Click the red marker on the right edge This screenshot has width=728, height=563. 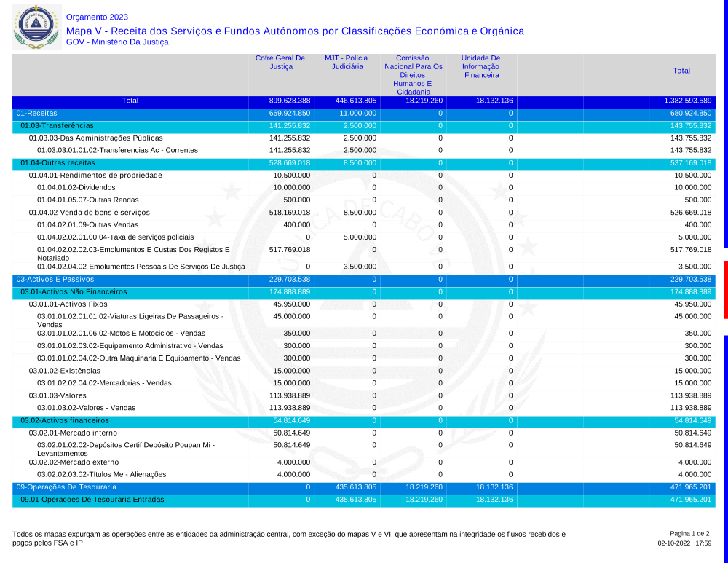pyautogui.click(x=725, y=289)
